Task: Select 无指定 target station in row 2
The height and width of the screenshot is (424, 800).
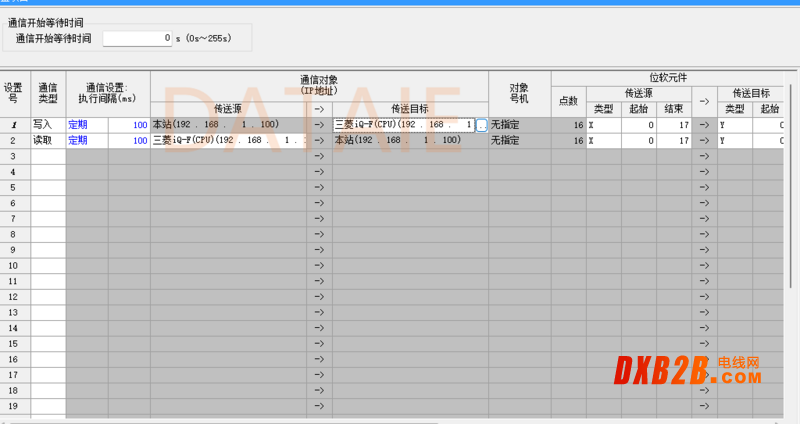Action: coord(519,140)
